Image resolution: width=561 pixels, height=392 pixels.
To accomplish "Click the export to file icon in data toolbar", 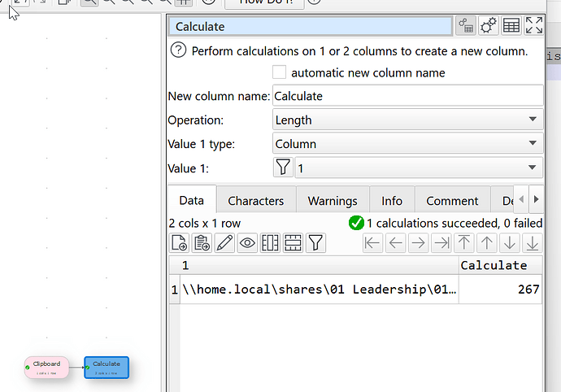I will coord(179,242).
